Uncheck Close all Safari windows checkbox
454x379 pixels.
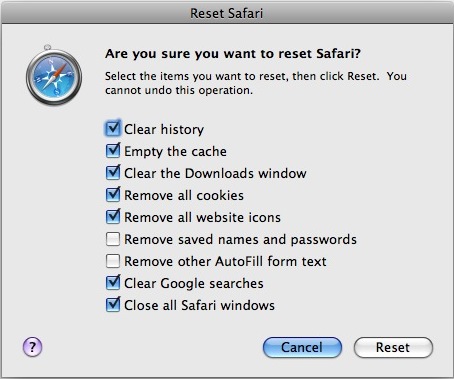pyautogui.click(x=113, y=305)
